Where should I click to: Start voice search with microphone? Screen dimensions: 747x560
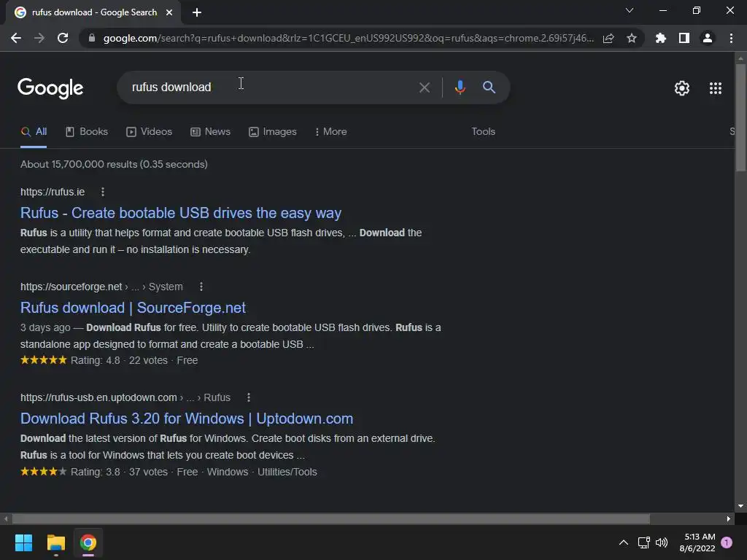460,87
